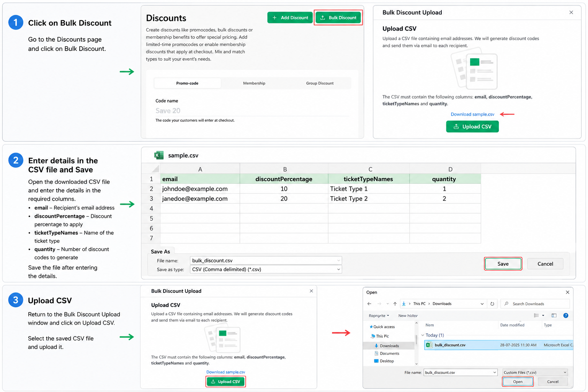Click the discountPercentage header cell
Viewport: 588px width, 392px height.
pos(284,179)
